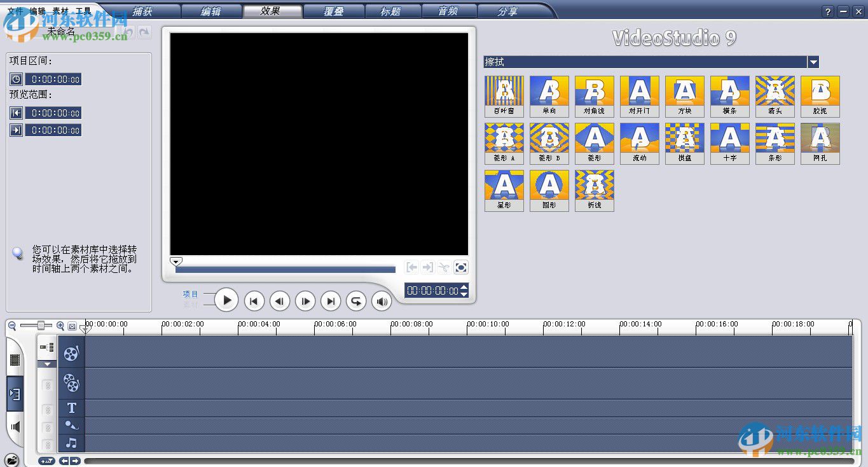The height and width of the screenshot is (467, 868).
Task: Click the Play button under preview
Action: click(x=226, y=300)
